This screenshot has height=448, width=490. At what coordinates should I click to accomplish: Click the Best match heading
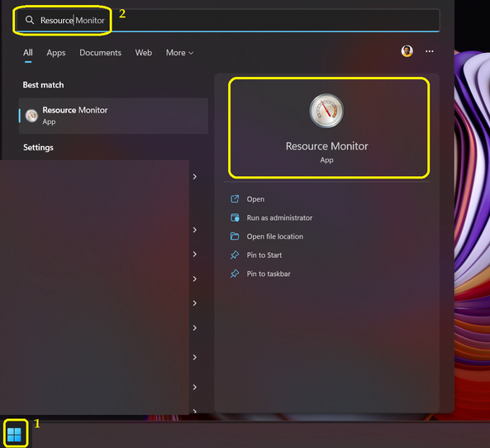tap(43, 85)
